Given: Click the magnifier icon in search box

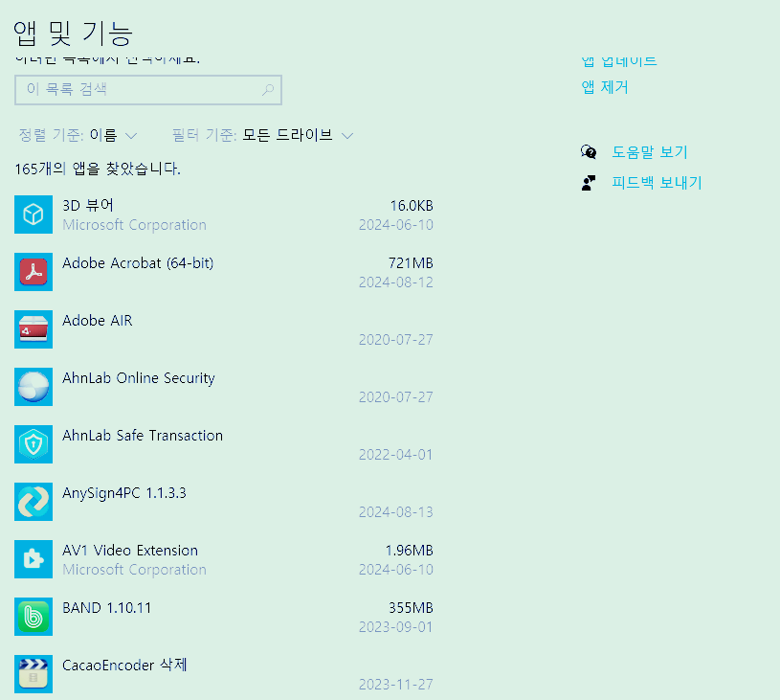Looking at the screenshot, I should pyautogui.click(x=268, y=90).
